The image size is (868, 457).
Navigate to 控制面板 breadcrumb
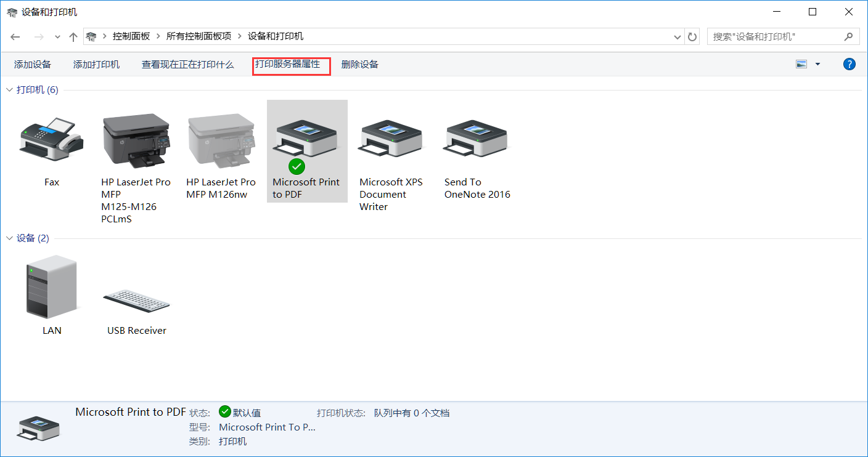[131, 36]
